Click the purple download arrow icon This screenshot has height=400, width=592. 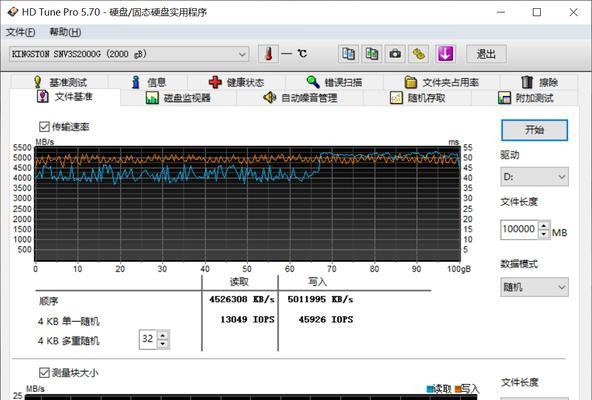pyautogui.click(x=445, y=54)
